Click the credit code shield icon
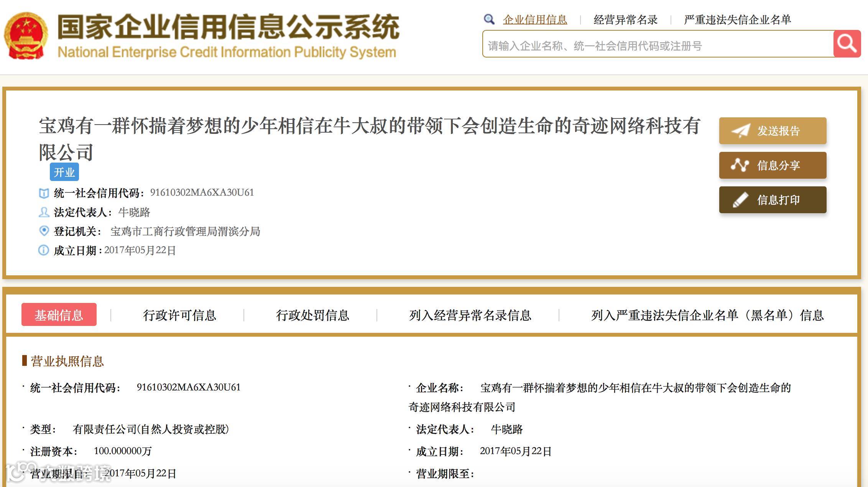Screen dimensions: 868x487 [x=44, y=193]
